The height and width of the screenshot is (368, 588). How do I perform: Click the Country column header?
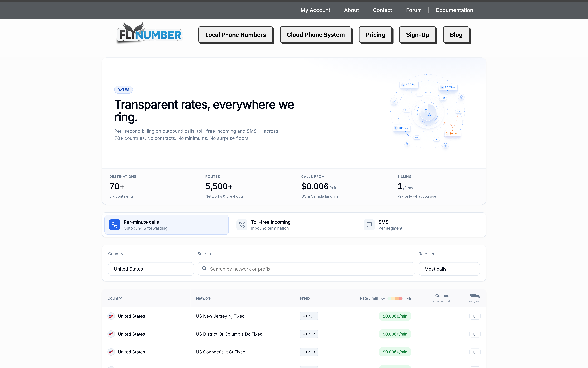tap(115, 298)
